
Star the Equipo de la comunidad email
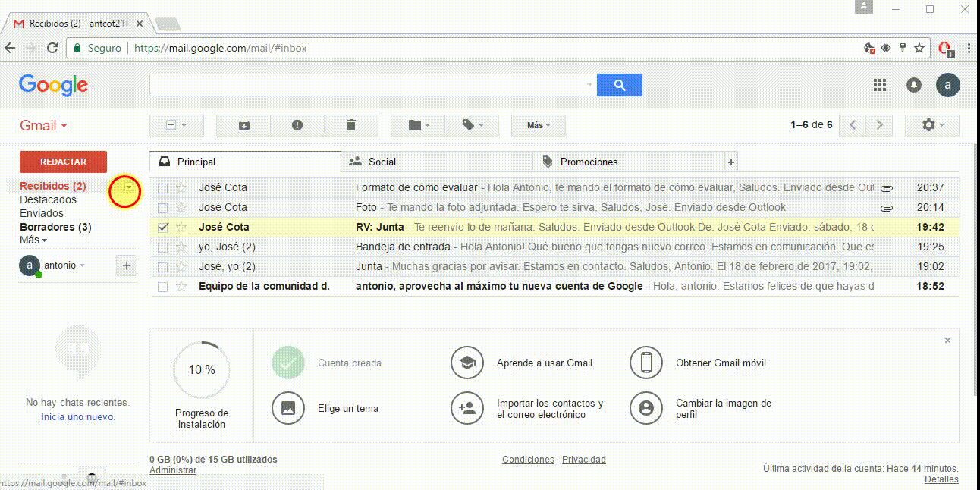tap(181, 286)
